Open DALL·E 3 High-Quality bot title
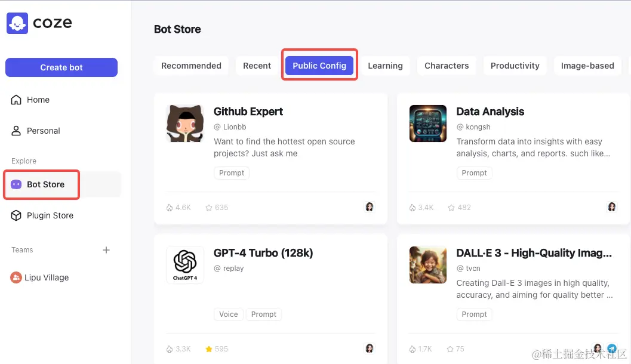 pyautogui.click(x=534, y=253)
